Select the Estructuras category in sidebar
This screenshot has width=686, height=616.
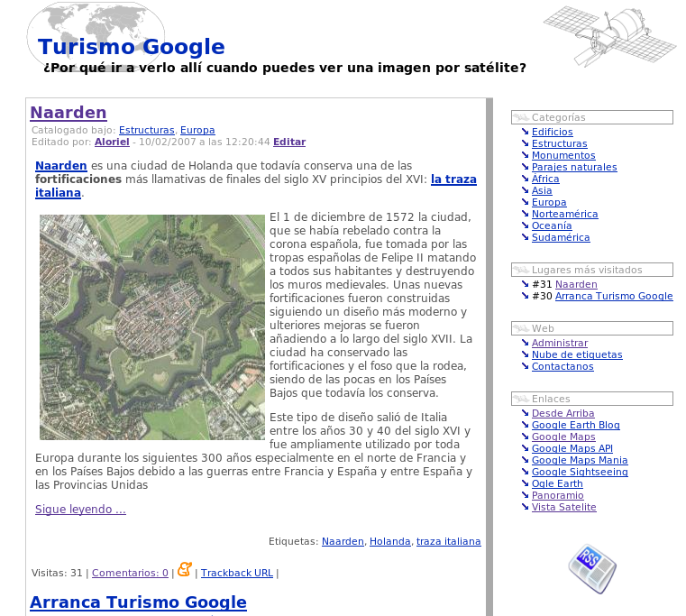coord(560,143)
